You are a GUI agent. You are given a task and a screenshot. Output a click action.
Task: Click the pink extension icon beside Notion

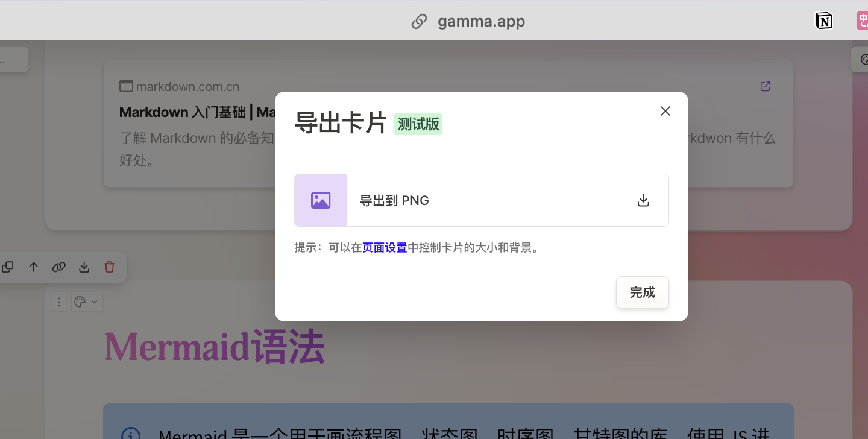tap(863, 21)
